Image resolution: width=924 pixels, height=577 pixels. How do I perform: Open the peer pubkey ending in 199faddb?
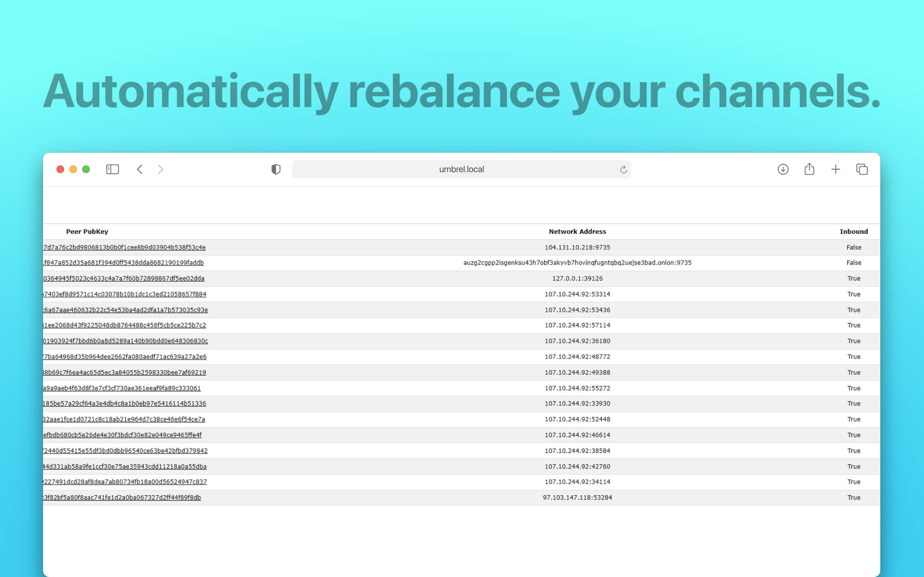click(x=124, y=263)
